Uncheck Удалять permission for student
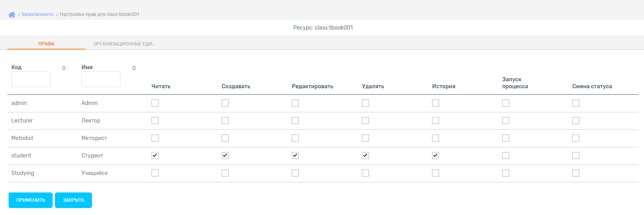 365,156
